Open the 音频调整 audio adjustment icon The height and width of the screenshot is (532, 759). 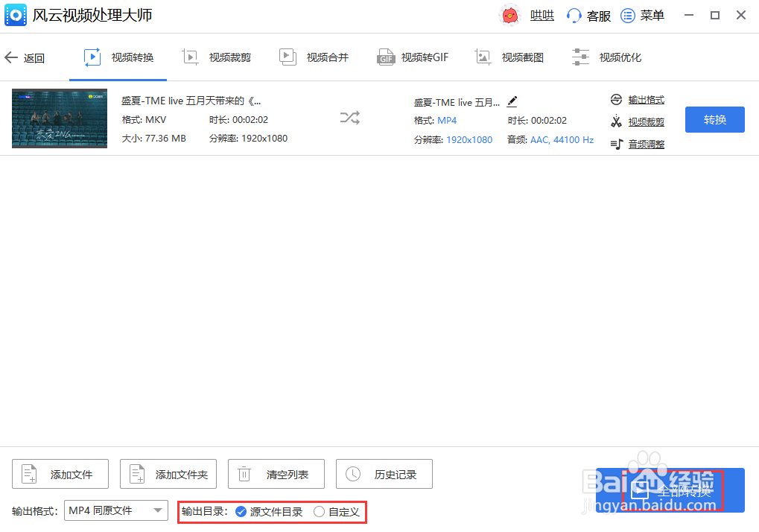617,144
